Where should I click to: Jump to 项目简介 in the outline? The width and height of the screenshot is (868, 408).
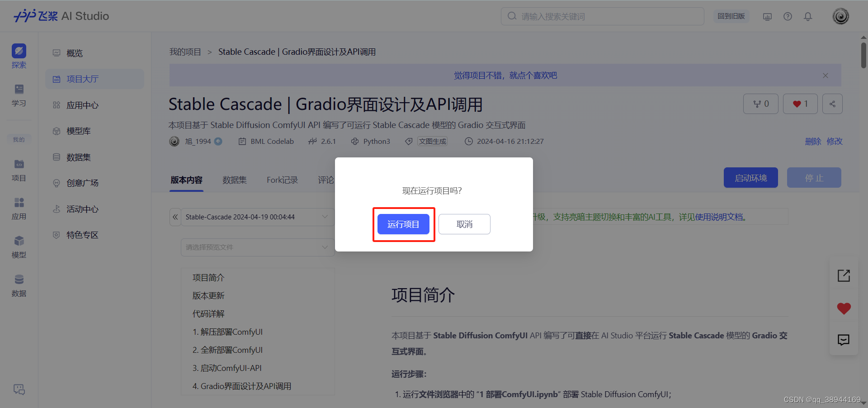[208, 278]
